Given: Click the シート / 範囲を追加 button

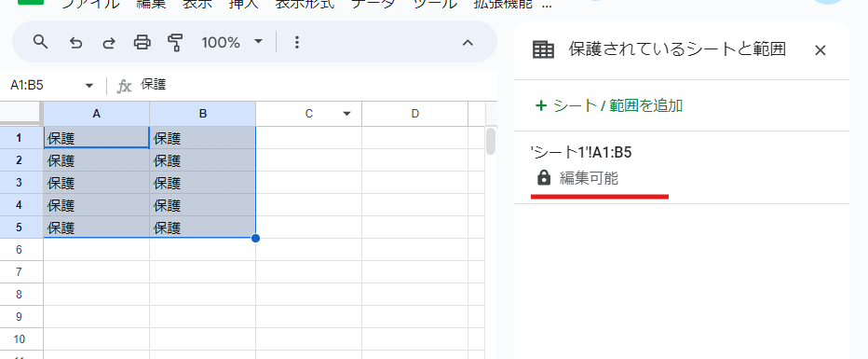Looking at the screenshot, I should [x=609, y=105].
